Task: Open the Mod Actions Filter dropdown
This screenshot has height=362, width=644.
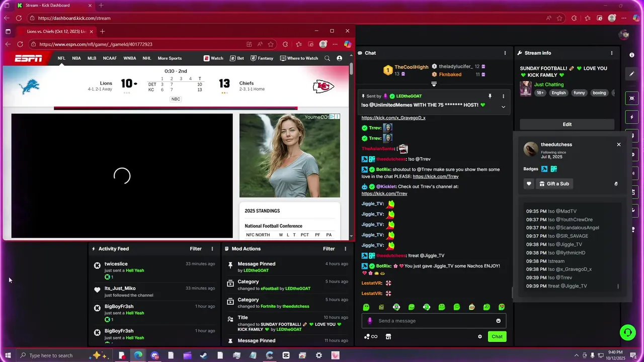Action: 329,249
